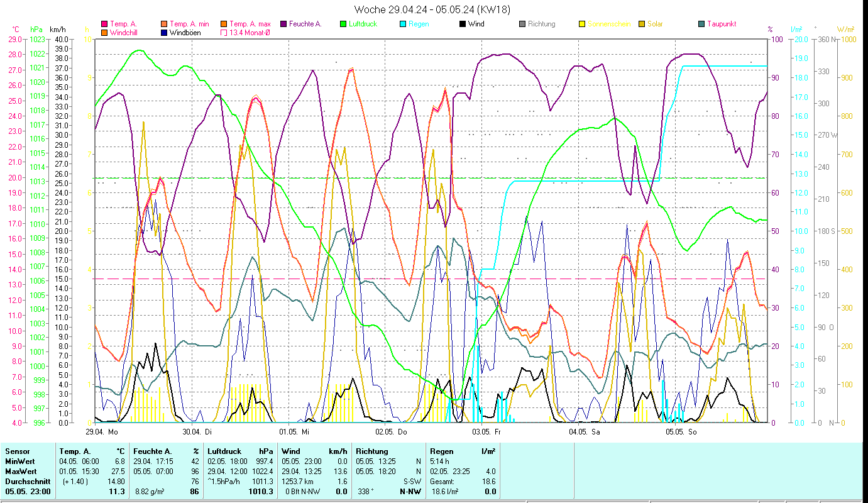
Task: Click the Wind table column header
Action: pyautogui.click(x=291, y=451)
